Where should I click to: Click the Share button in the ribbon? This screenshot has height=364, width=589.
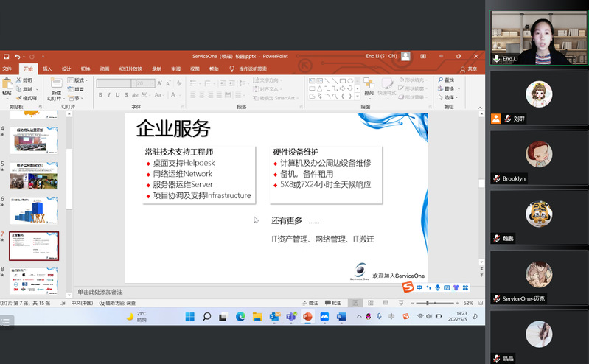(x=468, y=69)
